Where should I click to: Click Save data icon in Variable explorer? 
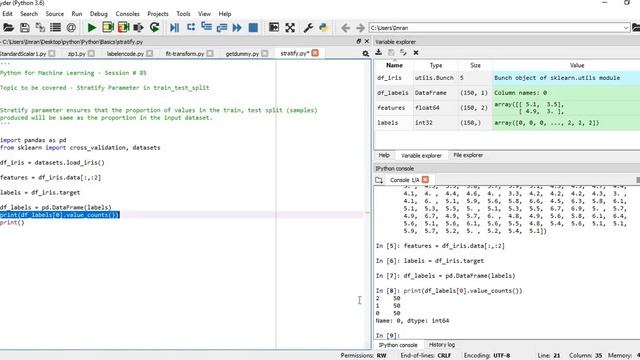tap(391, 52)
